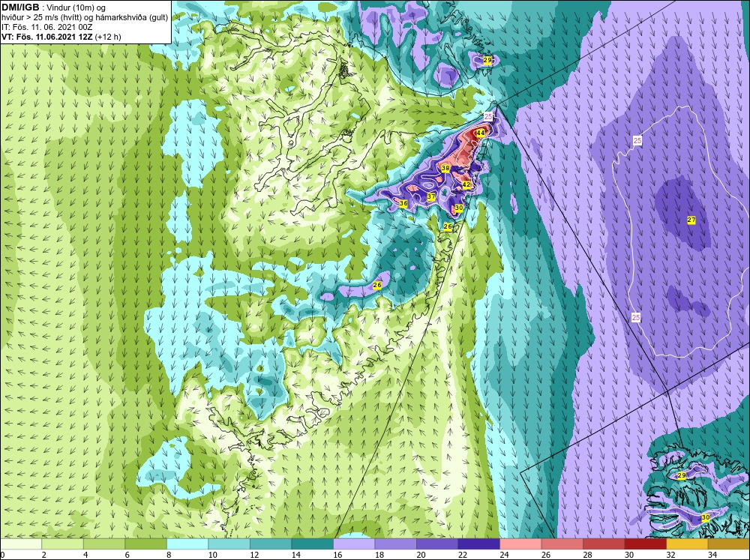Click the upper 25 label on the ocean contour
Viewport: 750px width, 560px height.
[x=637, y=140]
